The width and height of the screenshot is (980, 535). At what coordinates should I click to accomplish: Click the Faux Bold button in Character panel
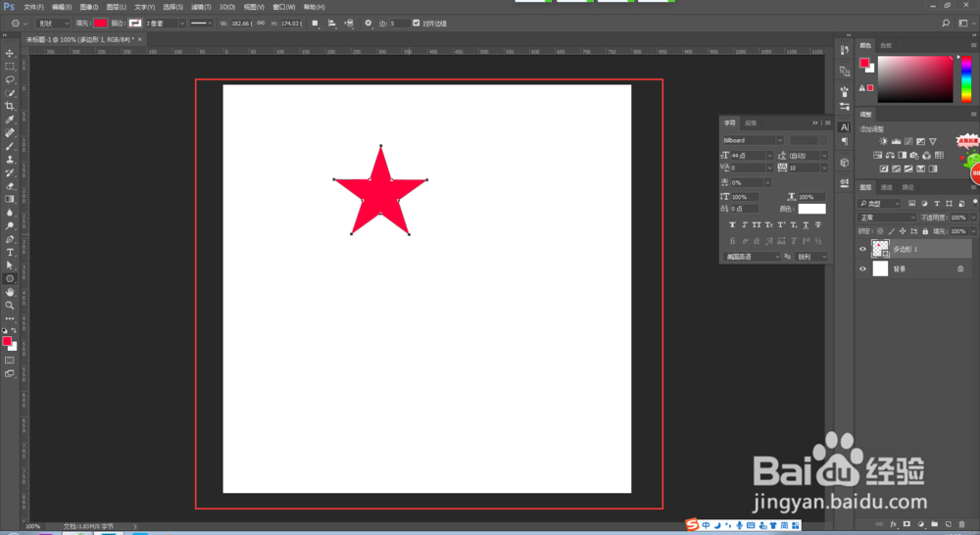pos(732,225)
